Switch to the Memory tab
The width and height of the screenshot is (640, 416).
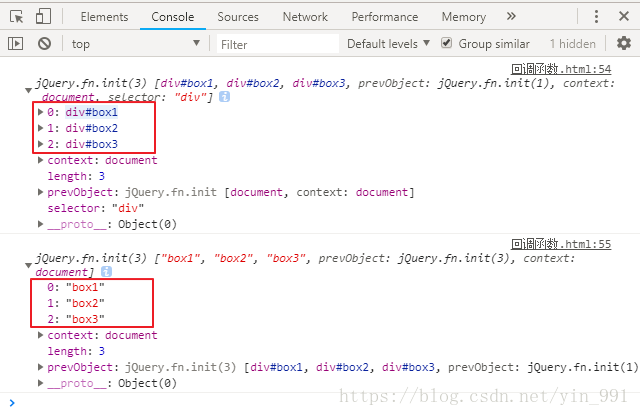[464, 17]
